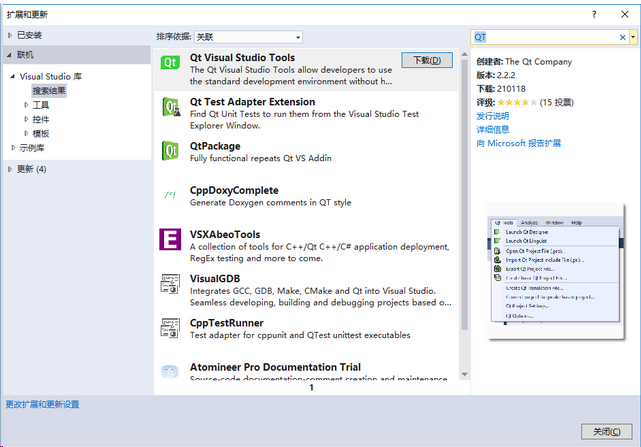641x447 pixels.
Task: Select the 搜索结果 tree item
Action: click(49, 91)
